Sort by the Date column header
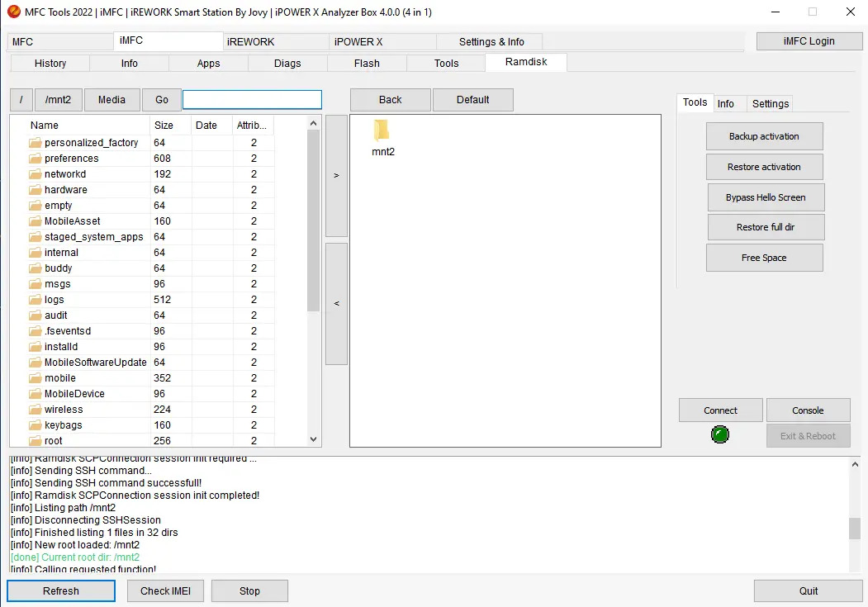 pyautogui.click(x=212, y=125)
